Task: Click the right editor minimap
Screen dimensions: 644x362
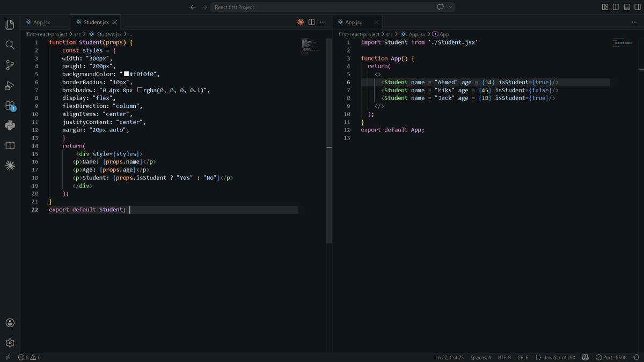Action: coord(623,43)
